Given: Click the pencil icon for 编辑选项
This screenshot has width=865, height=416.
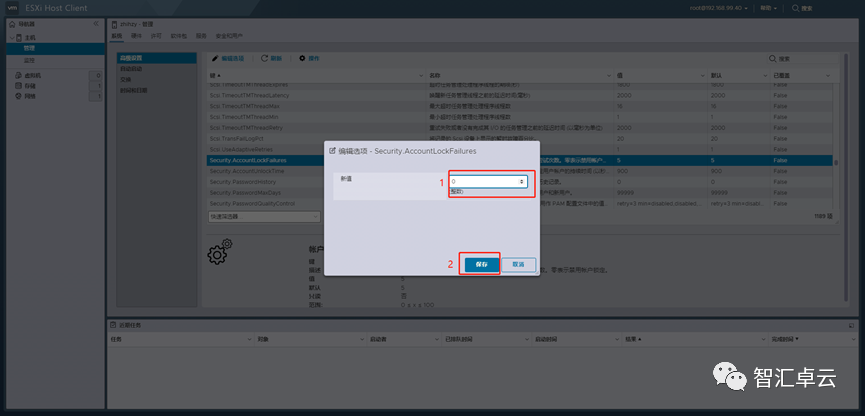Looking at the screenshot, I should coord(216,58).
